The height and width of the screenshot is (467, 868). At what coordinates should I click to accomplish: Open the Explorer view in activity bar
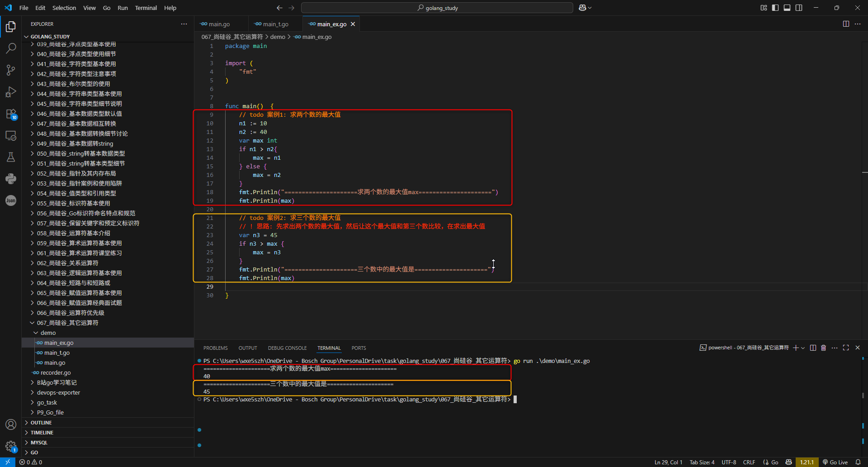[x=11, y=27]
